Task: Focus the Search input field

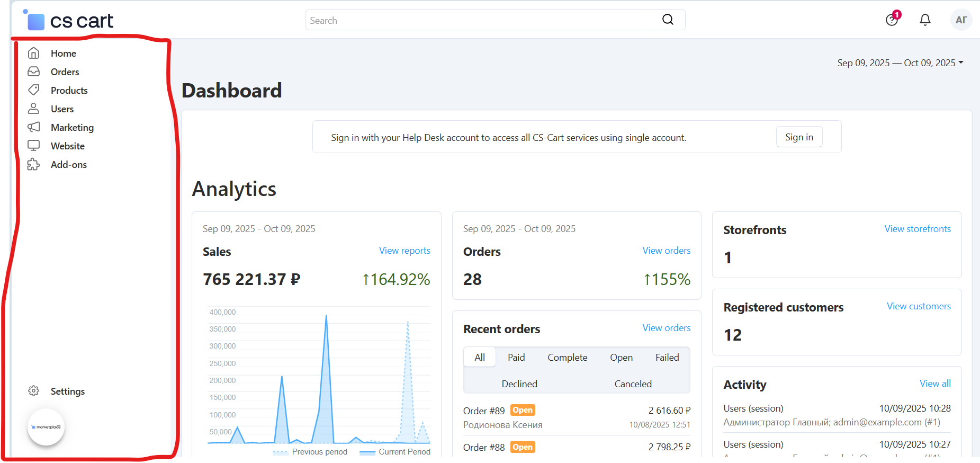Action: (x=482, y=20)
